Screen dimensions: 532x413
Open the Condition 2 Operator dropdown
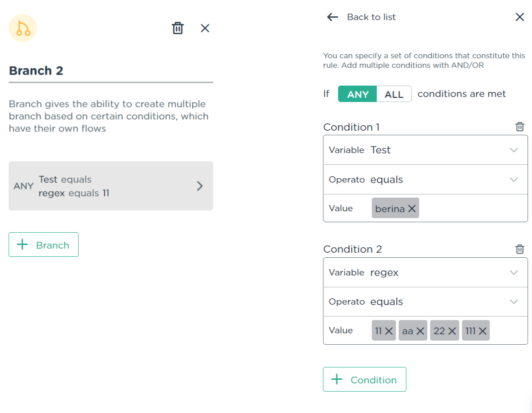pyautogui.click(x=514, y=302)
